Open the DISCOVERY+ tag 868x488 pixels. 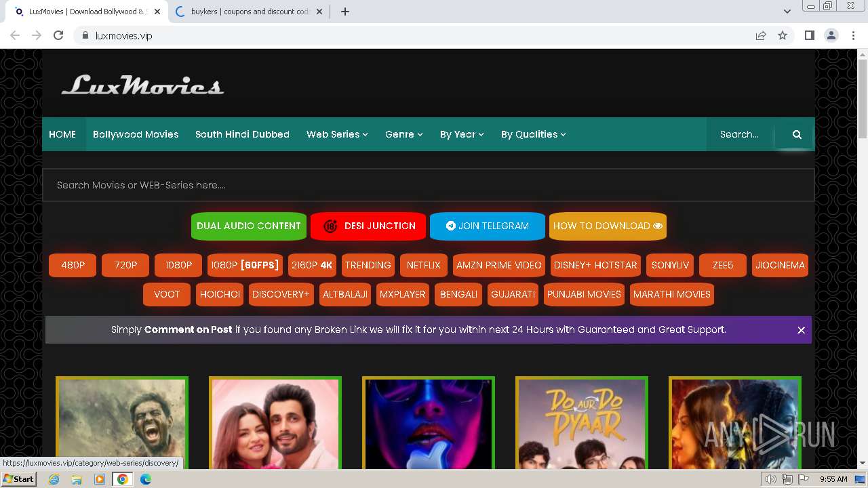pos(281,294)
